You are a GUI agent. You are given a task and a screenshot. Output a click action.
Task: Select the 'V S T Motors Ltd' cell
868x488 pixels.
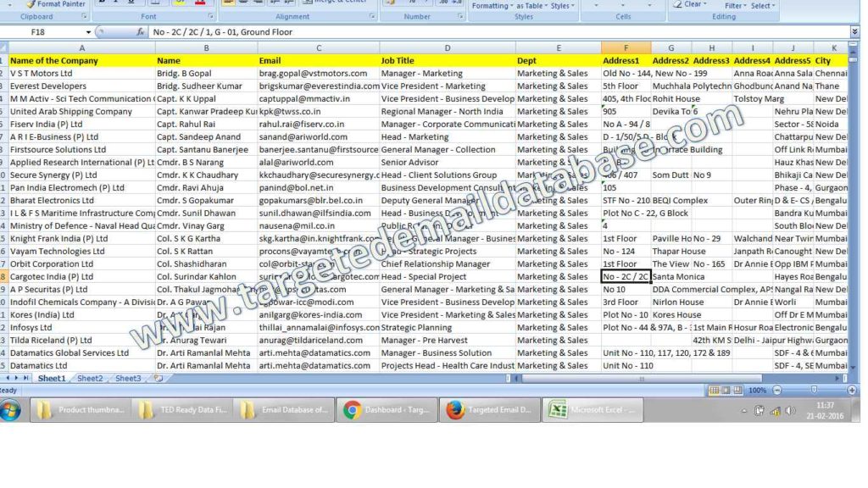[82, 74]
